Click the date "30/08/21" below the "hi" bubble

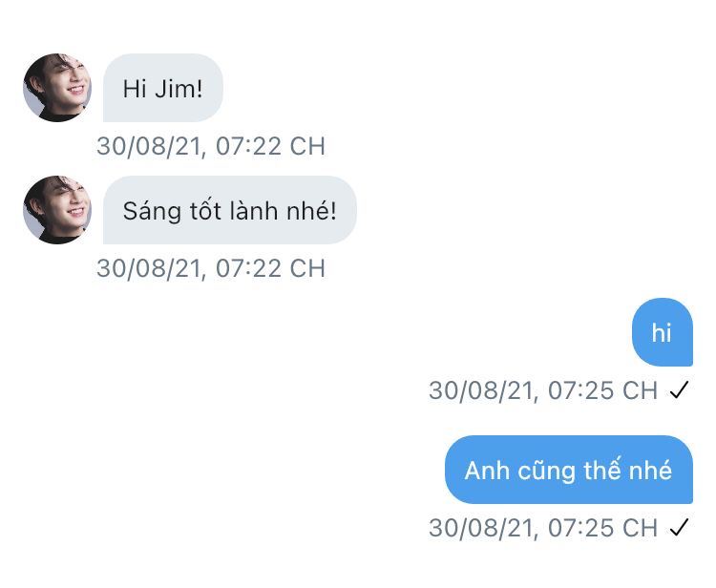(482, 390)
